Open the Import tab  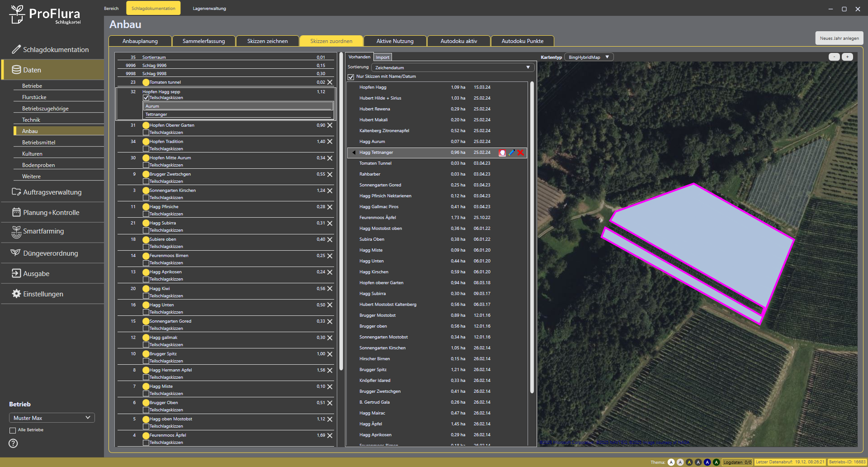[x=382, y=57]
